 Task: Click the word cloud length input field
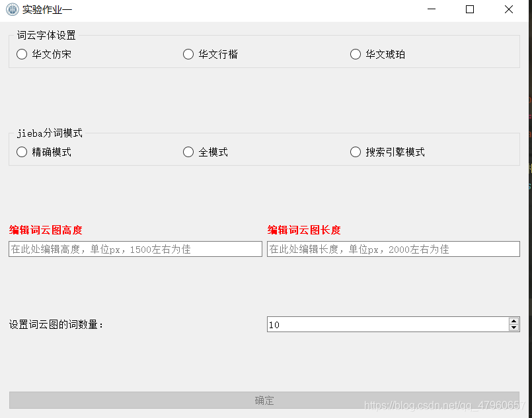pos(393,249)
